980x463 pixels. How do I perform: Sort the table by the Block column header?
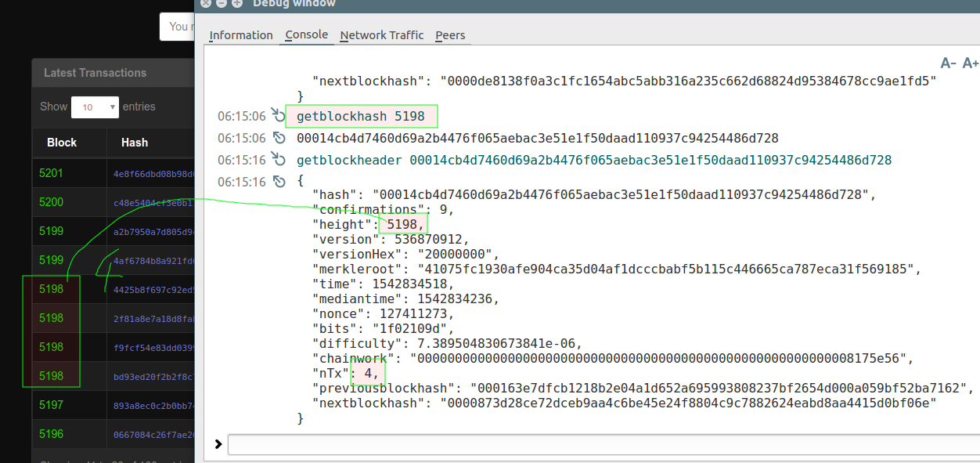(62, 143)
